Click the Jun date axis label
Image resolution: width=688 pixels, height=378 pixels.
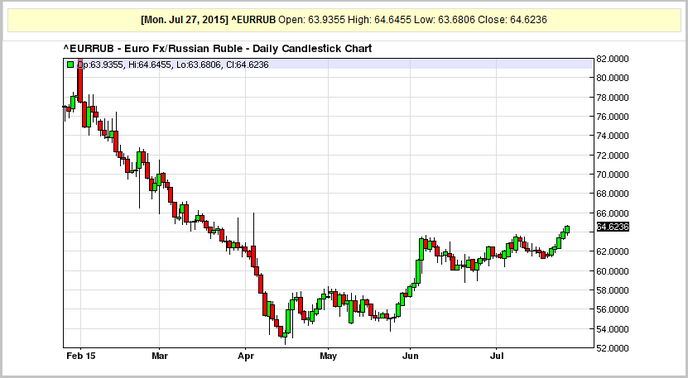410,356
